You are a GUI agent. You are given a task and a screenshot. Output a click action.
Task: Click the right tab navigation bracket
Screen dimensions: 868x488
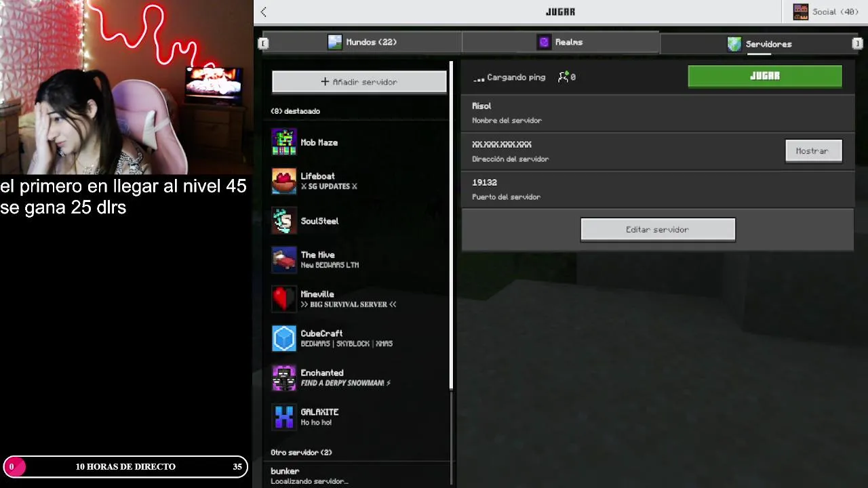(857, 43)
